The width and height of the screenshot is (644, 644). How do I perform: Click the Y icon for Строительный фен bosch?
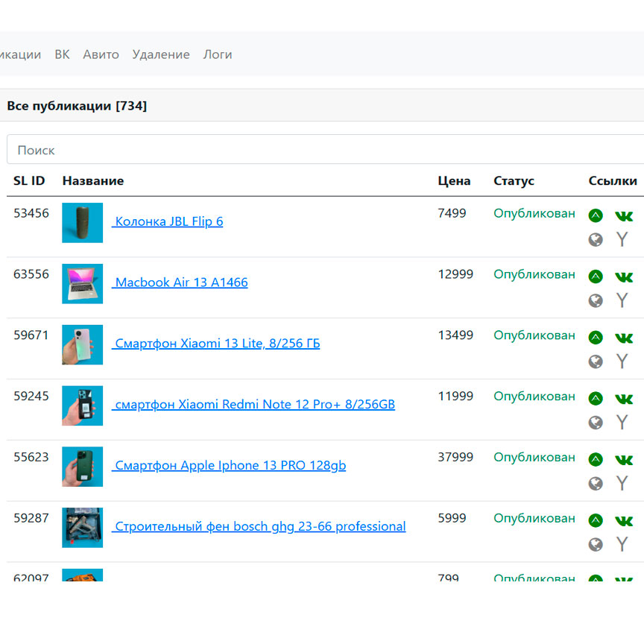(x=622, y=544)
